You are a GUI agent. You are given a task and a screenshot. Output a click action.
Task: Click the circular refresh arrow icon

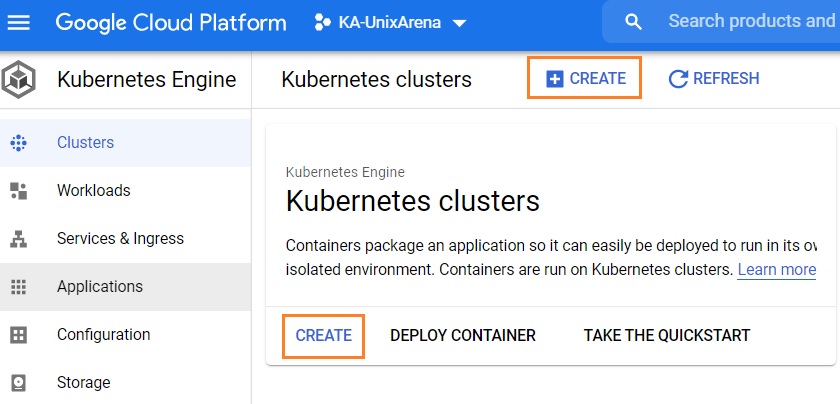tap(678, 79)
